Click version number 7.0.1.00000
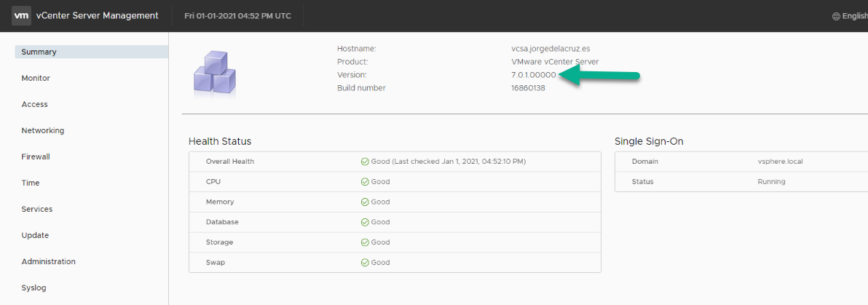868x305 pixels. point(534,75)
